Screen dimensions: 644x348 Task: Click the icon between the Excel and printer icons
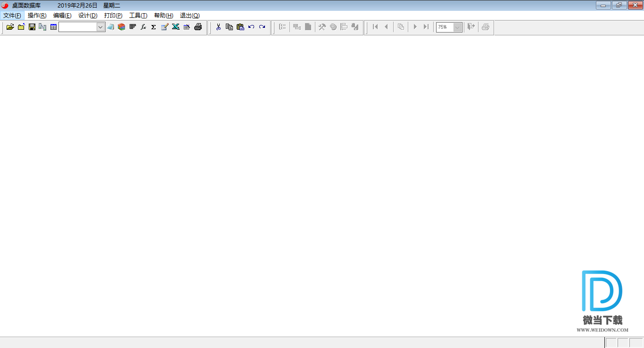(x=187, y=27)
